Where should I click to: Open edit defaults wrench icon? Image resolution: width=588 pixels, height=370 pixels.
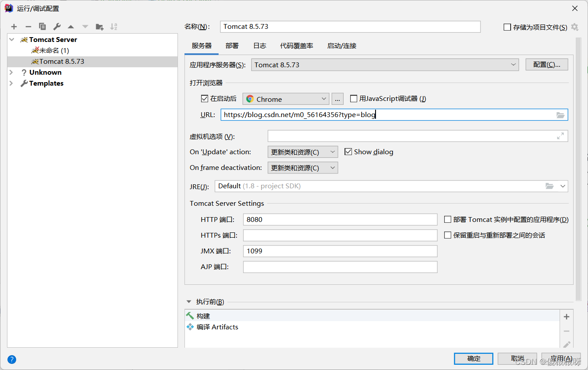click(x=57, y=27)
